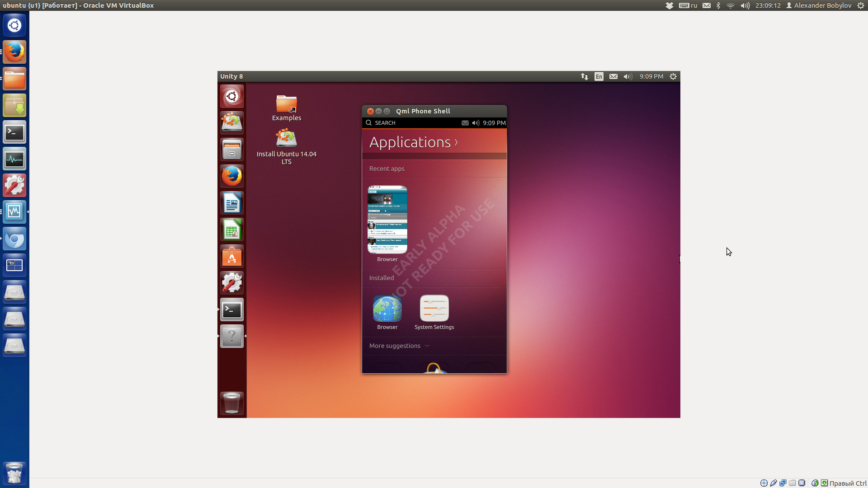This screenshot has height=488, width=868.
Task: Click the phone shell mail indicator
Action: [465, 123]
